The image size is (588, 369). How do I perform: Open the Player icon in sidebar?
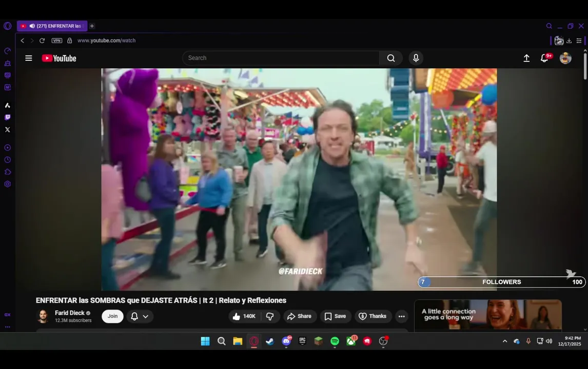pos(8,148)
